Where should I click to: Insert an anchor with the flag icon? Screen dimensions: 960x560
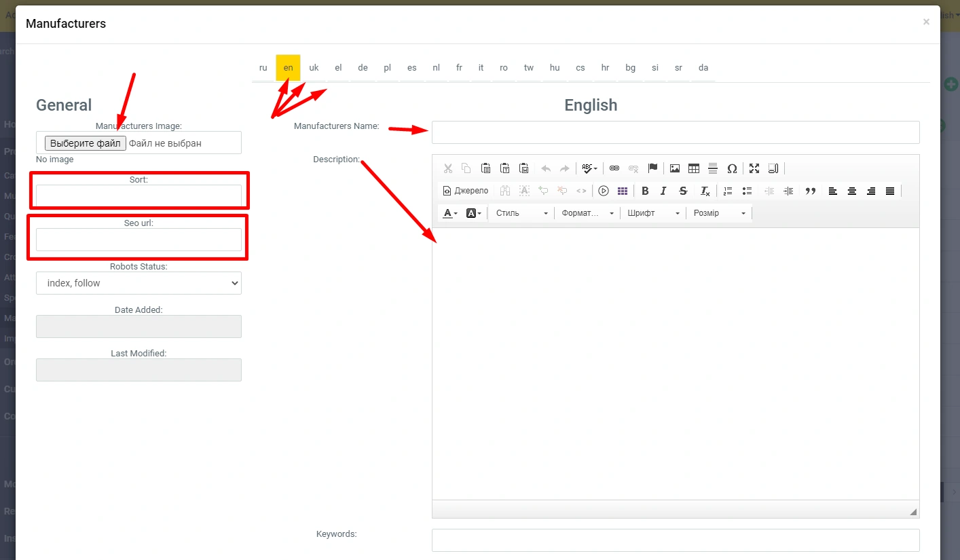(652, 168)
